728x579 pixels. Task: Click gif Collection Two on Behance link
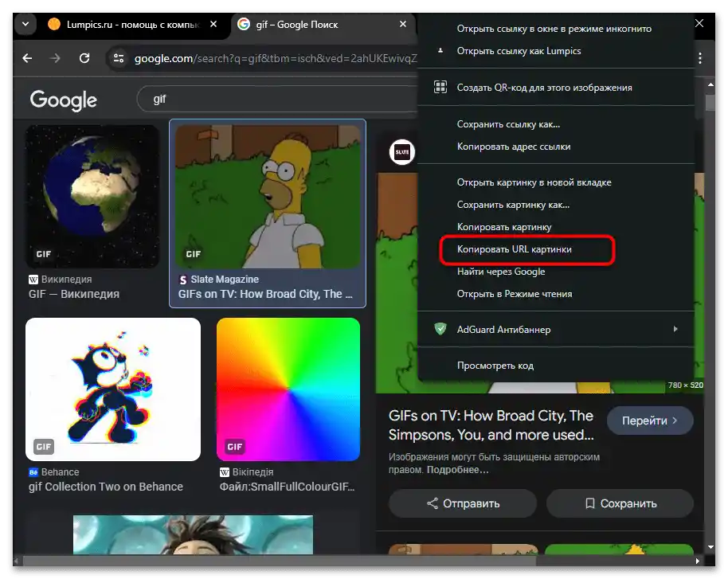[x=106, y=487]
